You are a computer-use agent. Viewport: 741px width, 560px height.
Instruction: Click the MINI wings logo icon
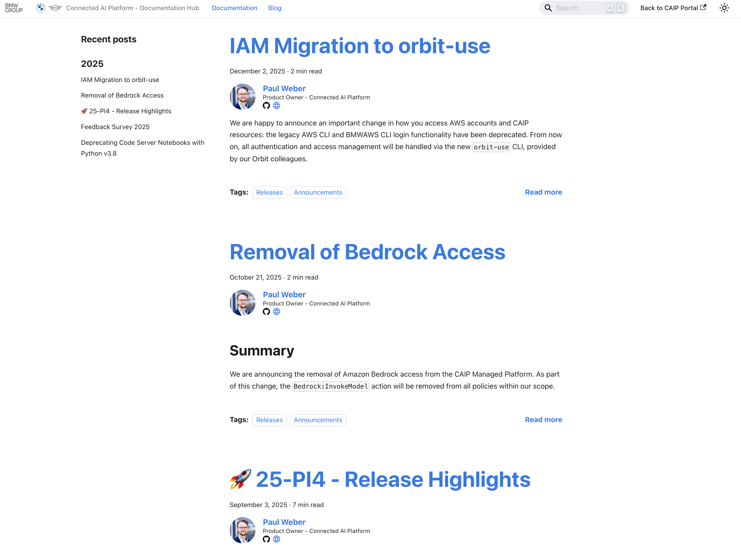(55, 8)
